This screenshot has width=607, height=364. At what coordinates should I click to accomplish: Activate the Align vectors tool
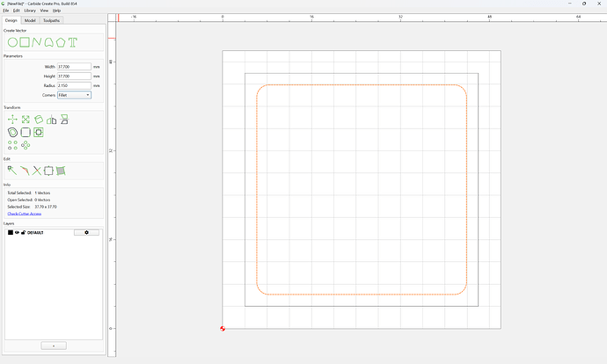(x=64, y=120)
